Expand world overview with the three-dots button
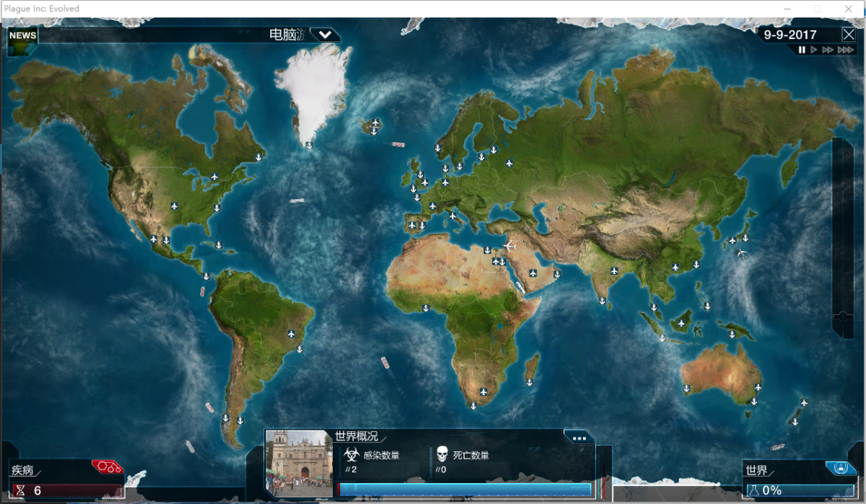This screenshot has width=866, height=504. [x=579, y=437]
